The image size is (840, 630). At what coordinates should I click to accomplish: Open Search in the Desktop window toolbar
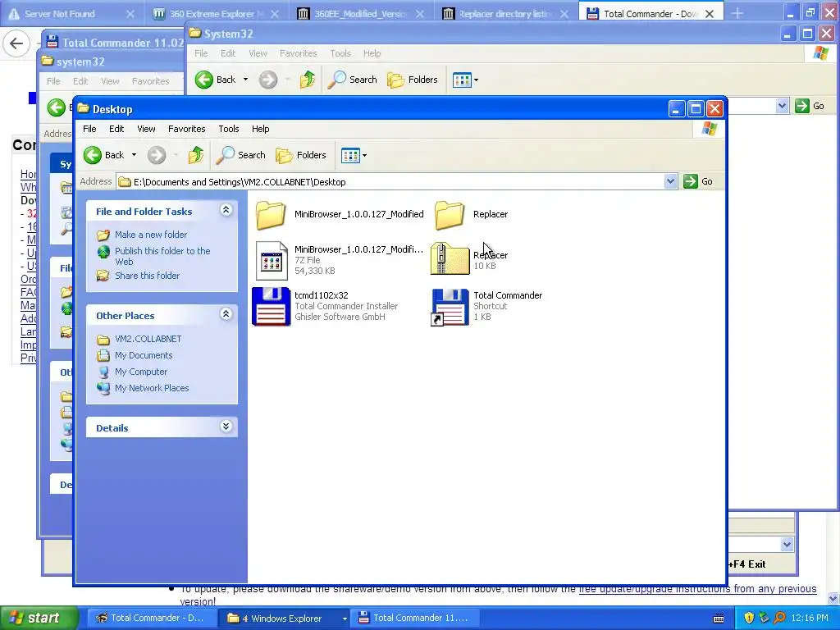[x=240, y=155]
